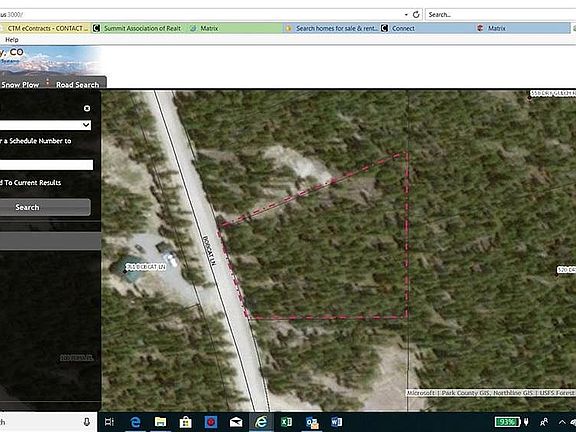Click the Schedule Number input field
This screenshot has height=432, width=576.
46,165
